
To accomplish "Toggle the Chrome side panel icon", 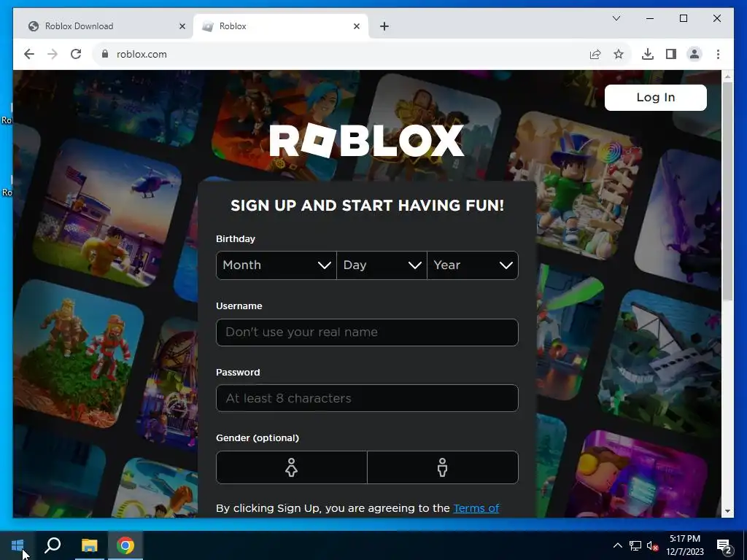I will 671,54.
